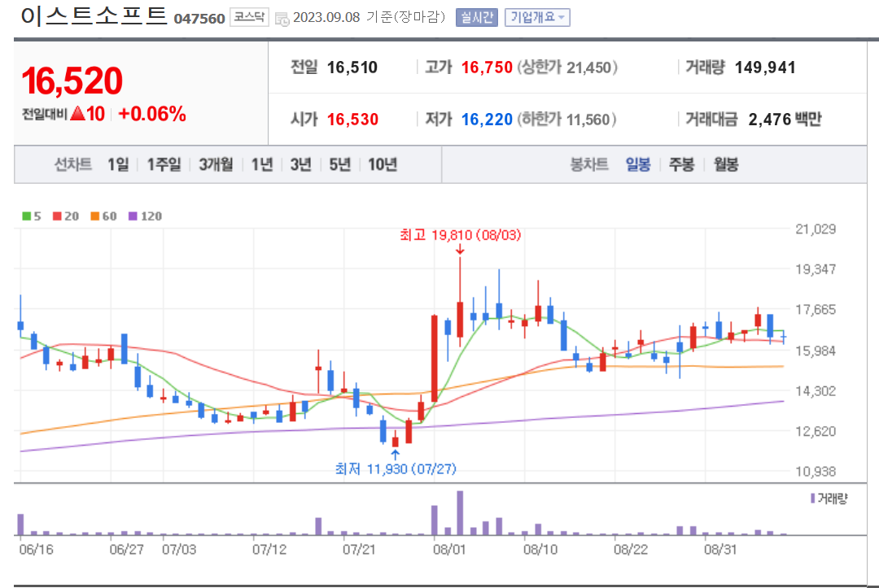The height and width of the screenshot is (588, 879).
Task: Select the 1주일 line chart tab
Action: [x=164, y=164]
